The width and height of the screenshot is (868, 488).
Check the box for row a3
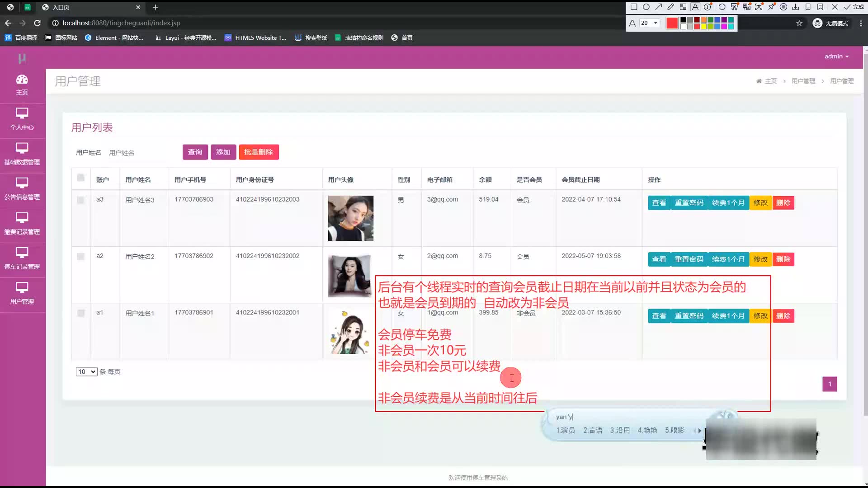tap(81, 200)
